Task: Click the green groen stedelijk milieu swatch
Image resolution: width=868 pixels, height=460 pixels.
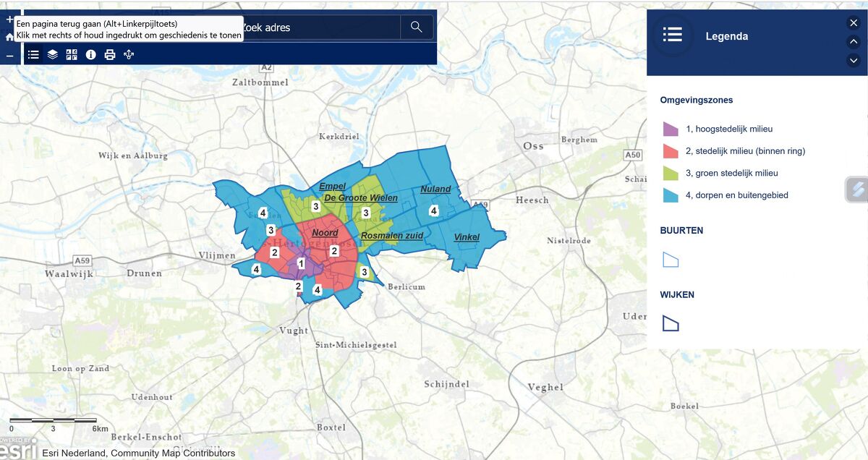Action: point(671,174)
